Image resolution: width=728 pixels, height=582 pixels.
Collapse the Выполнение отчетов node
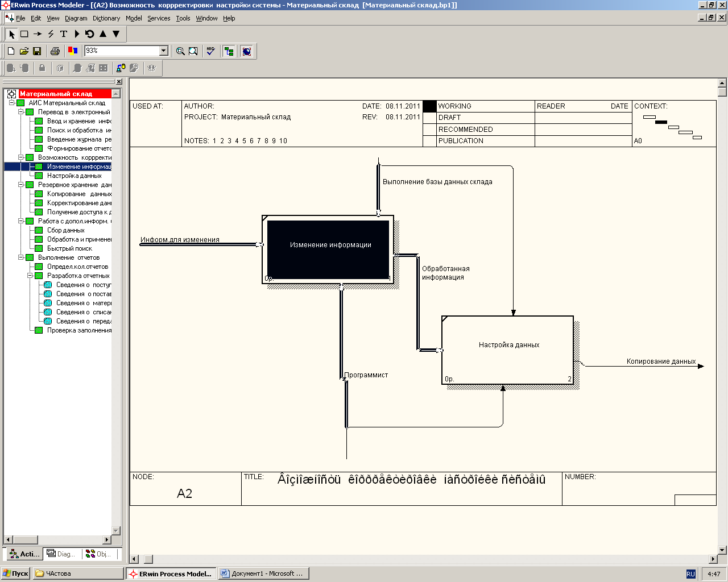click(21, 257)
